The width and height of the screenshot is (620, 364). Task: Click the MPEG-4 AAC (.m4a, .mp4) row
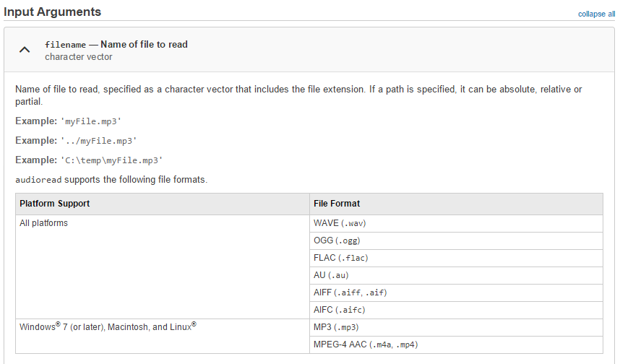(x=364, y=344)
